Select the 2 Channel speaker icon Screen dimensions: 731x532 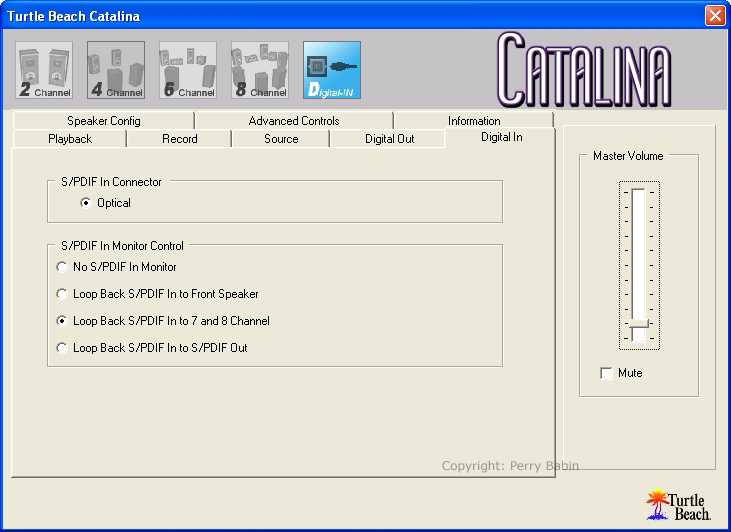click(x=44, y=70)
